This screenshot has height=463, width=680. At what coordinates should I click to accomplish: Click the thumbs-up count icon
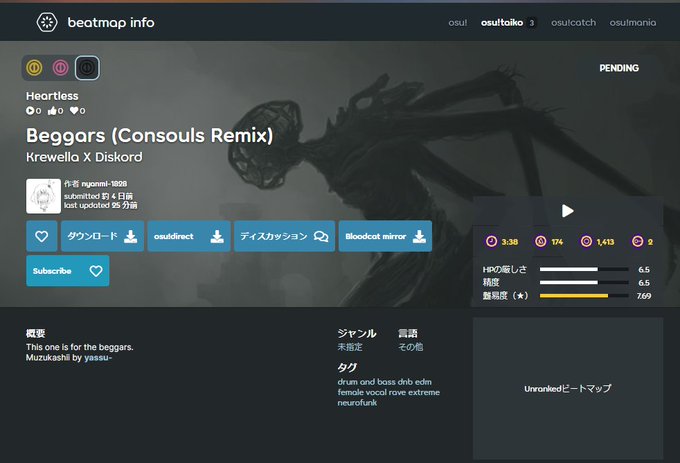(52, 111)
